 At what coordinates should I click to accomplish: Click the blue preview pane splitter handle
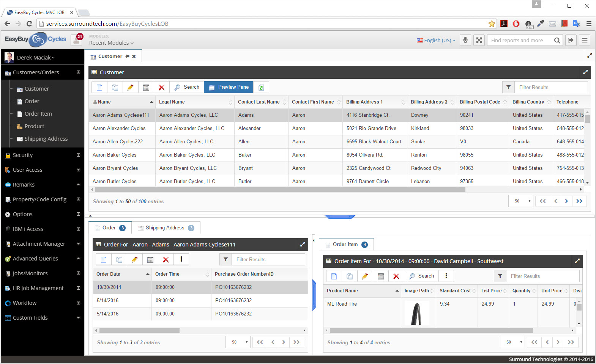pos(340,217)
